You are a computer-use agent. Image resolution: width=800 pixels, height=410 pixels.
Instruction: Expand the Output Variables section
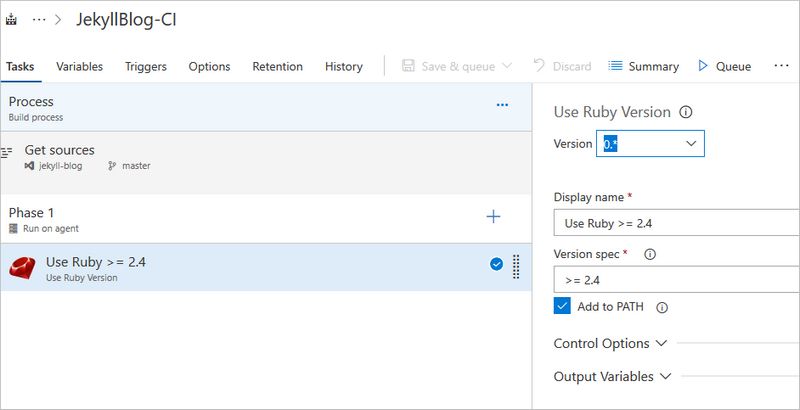pyautogui.click(x=613, y=377)
